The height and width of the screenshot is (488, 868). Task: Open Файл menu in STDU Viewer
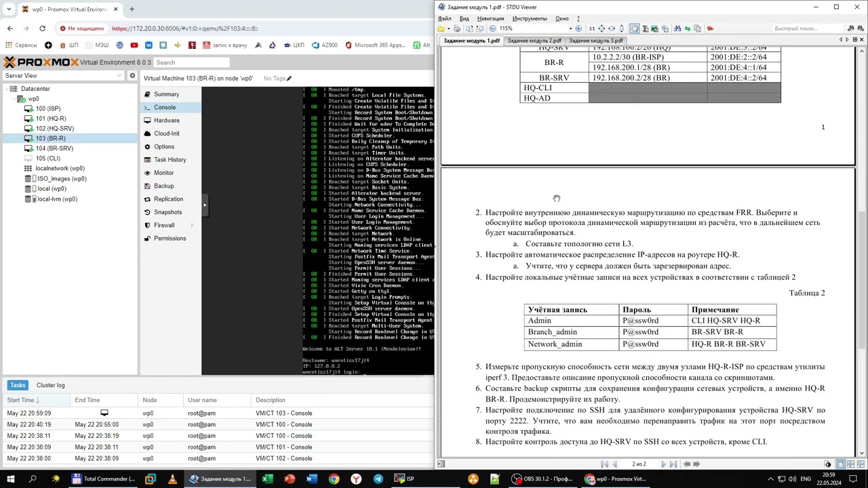point(445,18)
